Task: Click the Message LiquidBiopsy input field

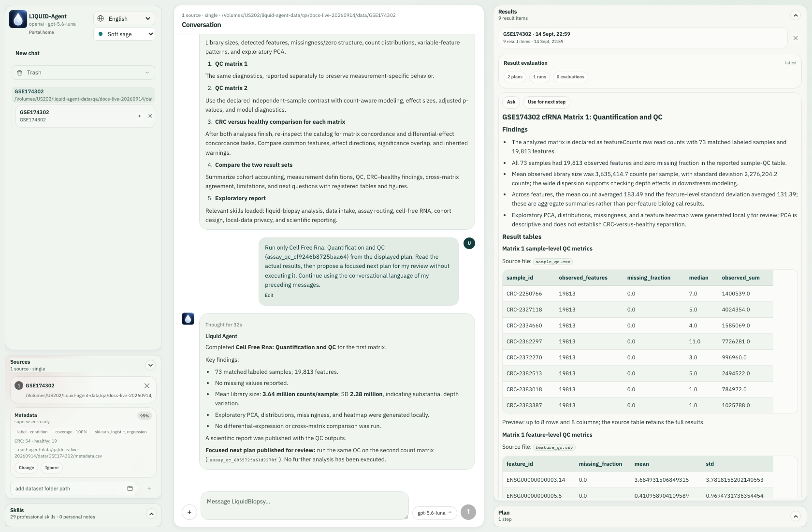Action: pos(304,506)
